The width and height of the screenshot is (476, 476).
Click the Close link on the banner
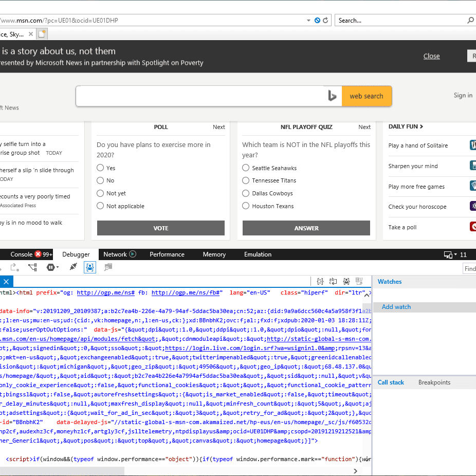[x=431, y=56]
